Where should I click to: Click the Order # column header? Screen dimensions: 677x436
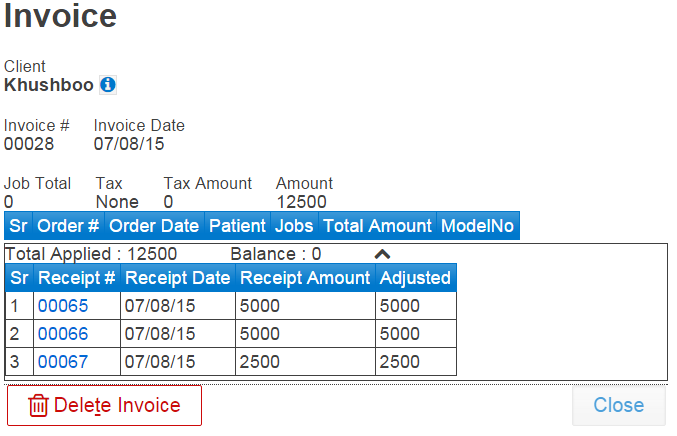point(68,226)
